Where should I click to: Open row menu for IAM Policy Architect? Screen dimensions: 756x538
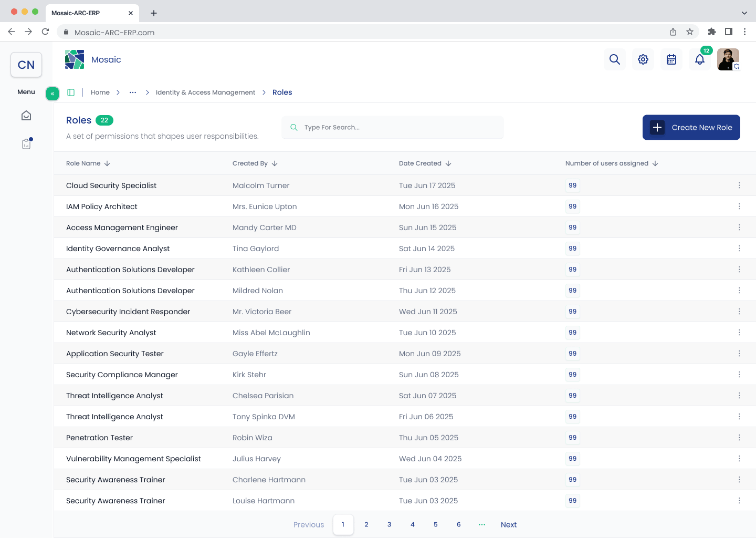[x=739, y=206]
